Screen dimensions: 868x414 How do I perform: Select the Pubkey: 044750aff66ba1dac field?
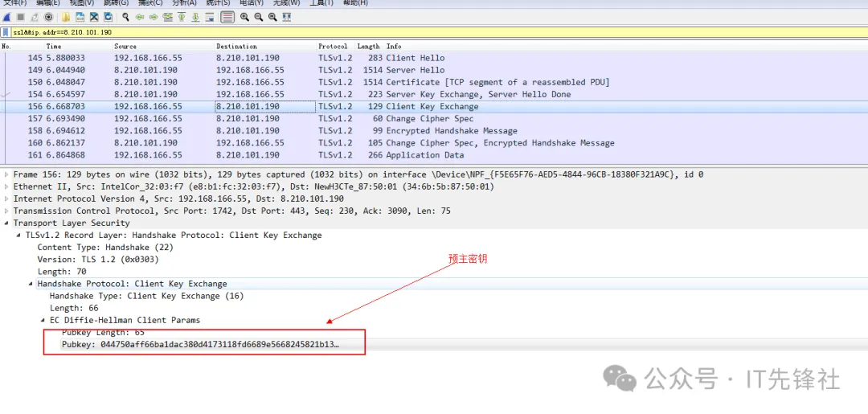[x=200, y=346]
